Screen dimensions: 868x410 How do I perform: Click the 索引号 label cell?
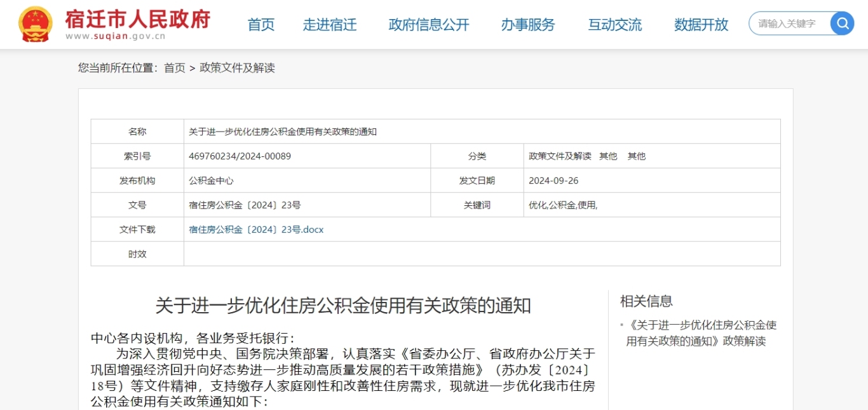point(137,156)
